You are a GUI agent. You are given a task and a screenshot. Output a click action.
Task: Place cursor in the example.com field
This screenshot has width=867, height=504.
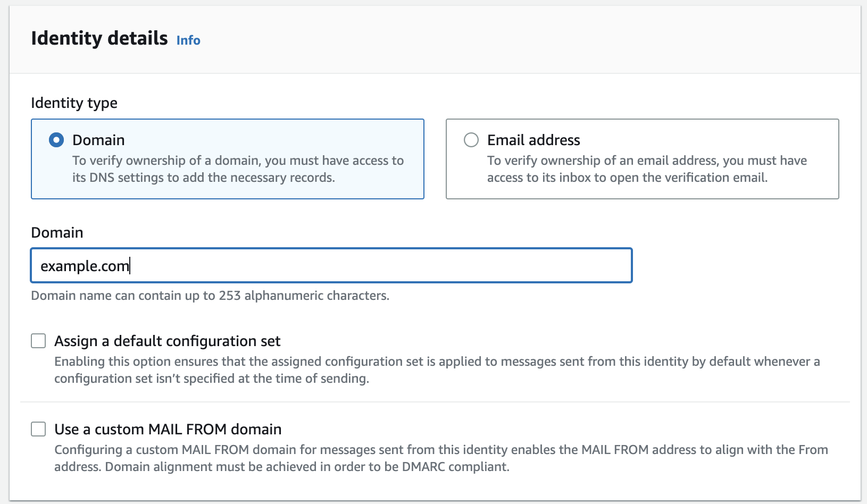pyautogui.click(x=330, y=265)
